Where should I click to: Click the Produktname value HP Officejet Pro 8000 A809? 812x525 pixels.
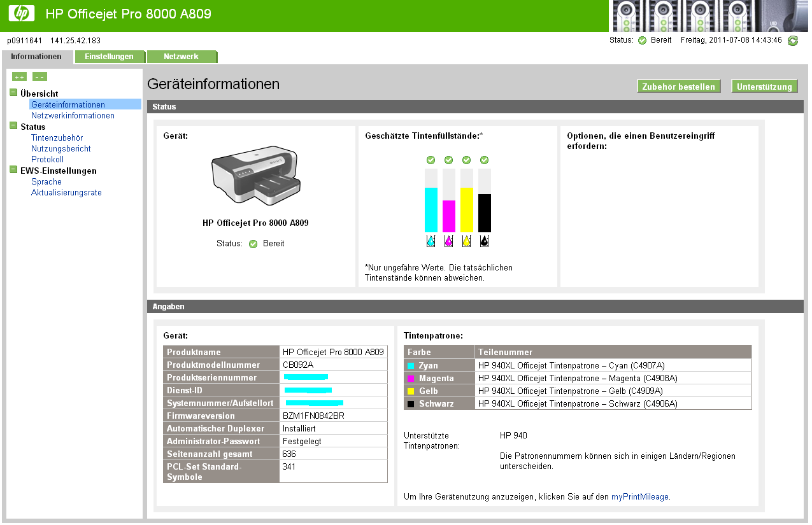[x=333, y=352]
